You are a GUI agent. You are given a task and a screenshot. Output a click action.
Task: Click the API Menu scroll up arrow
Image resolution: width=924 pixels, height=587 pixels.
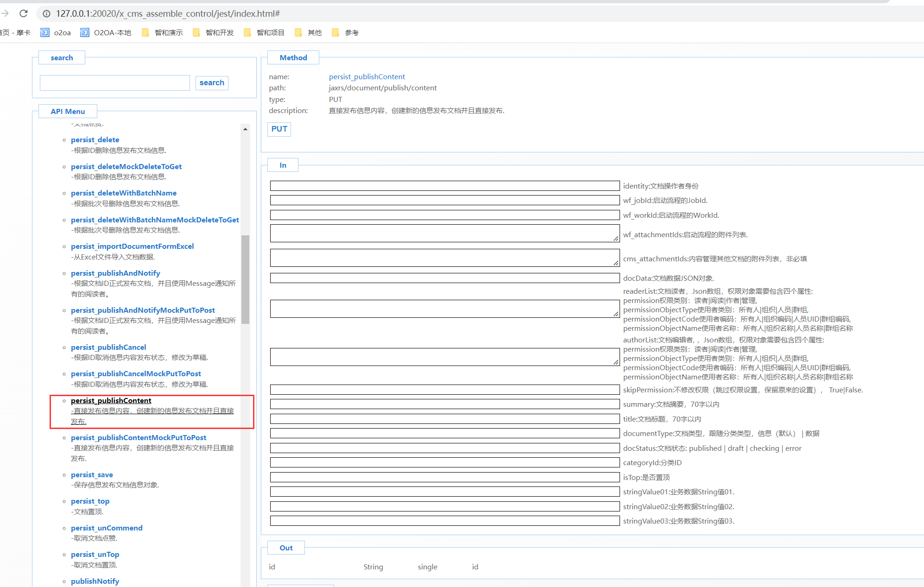tap(245, 129)
